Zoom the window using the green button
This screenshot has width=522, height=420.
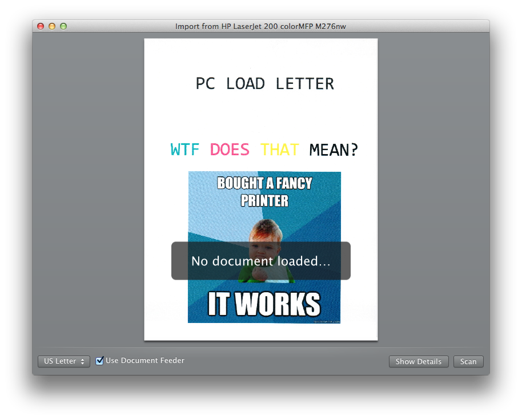[x=63, y=26]
